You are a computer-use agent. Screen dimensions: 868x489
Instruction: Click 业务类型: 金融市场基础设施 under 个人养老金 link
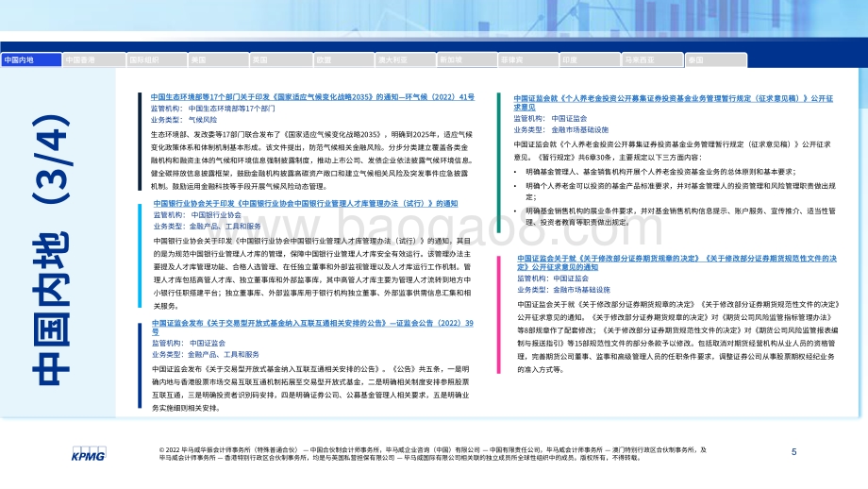coord(560,130)
